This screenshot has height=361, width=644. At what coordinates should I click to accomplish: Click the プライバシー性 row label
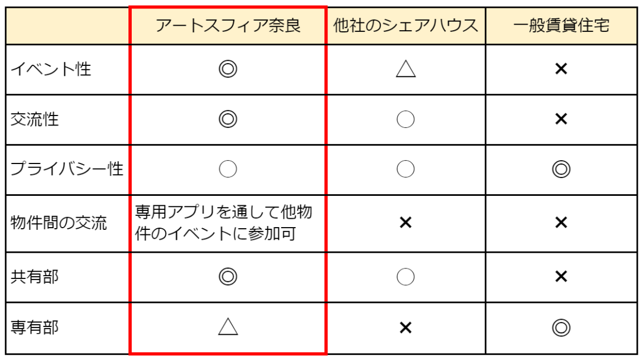67,169
